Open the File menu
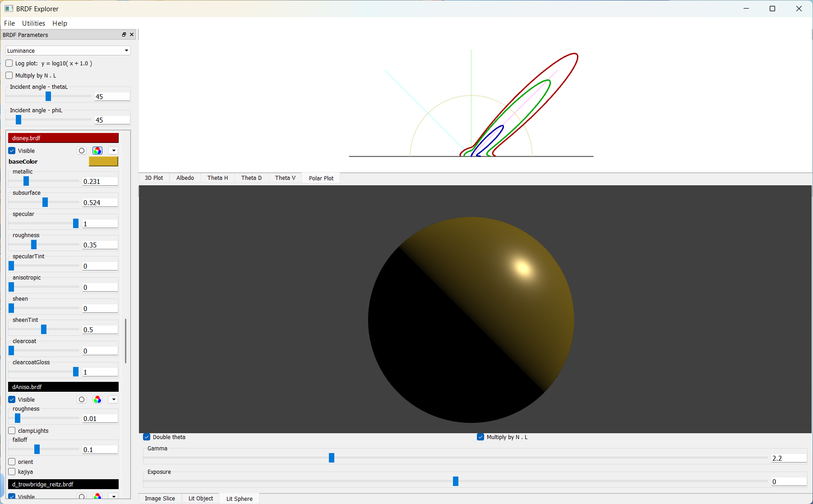 [9, 23]
